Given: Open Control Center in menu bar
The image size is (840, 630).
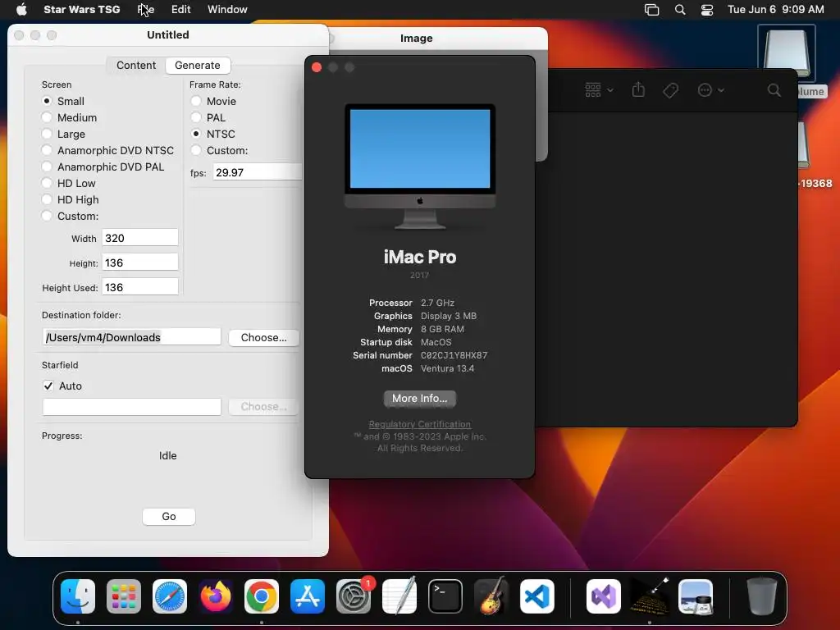Looking at the screenshot, I should pyautogui.click(x=707, y=9).
